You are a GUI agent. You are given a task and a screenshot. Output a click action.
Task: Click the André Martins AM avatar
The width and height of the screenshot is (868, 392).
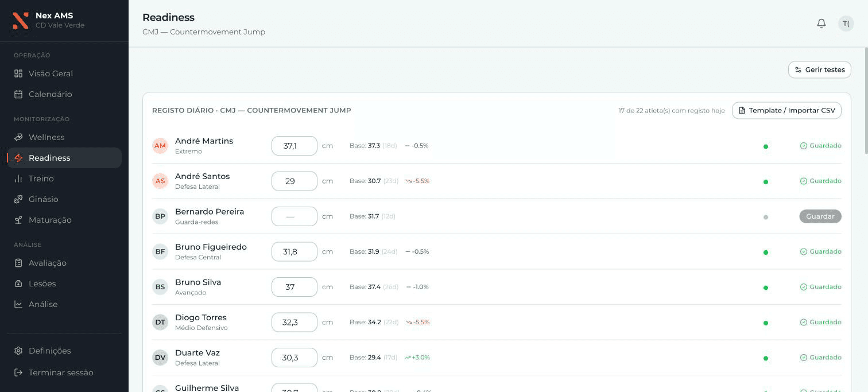(160, 146)
